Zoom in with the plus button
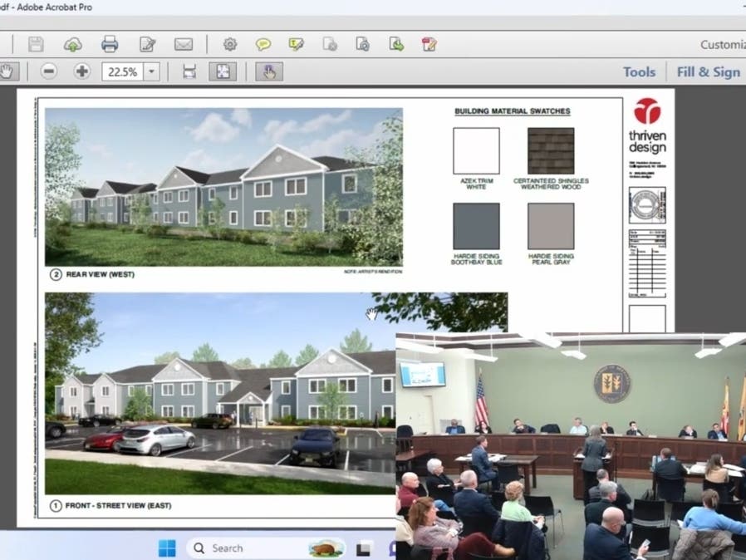Image resolution: width=746 pixels, height=560 pixels. coord(82,71)
